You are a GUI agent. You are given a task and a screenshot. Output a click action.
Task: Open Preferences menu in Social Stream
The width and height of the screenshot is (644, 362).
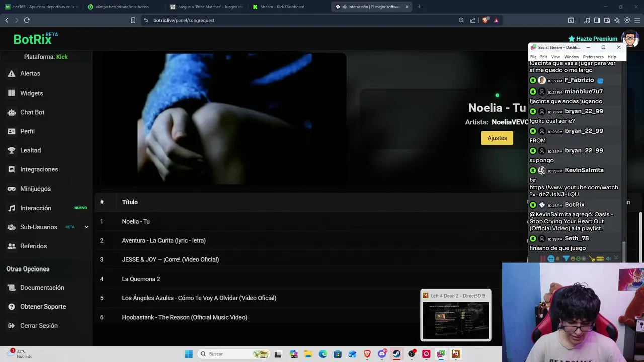click(x=593, y=57)
